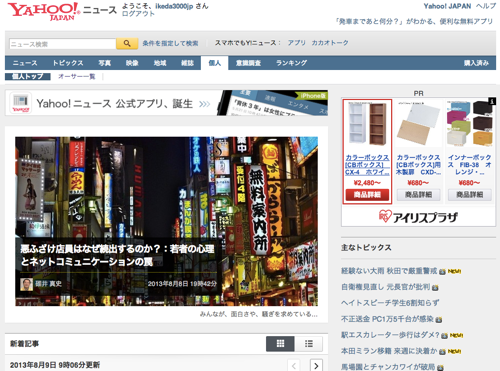Open topic 馬場園とチャンカワイが破局
The width and height of the screenshot is (500, 371).
click(388, 367)
